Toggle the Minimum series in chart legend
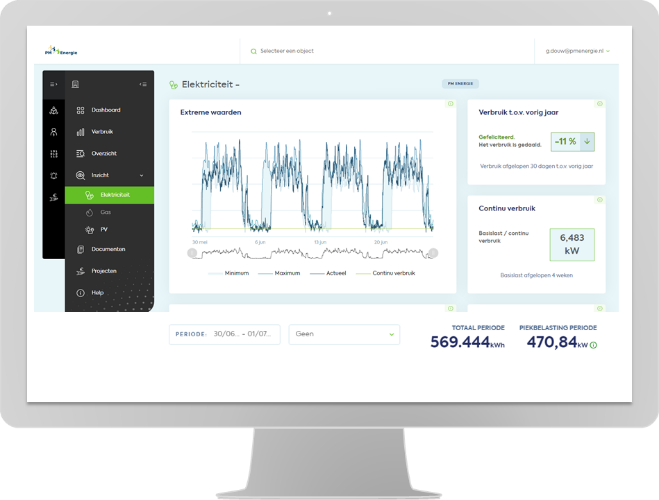Viewport: 659px width, 500px height. (230, 273)
